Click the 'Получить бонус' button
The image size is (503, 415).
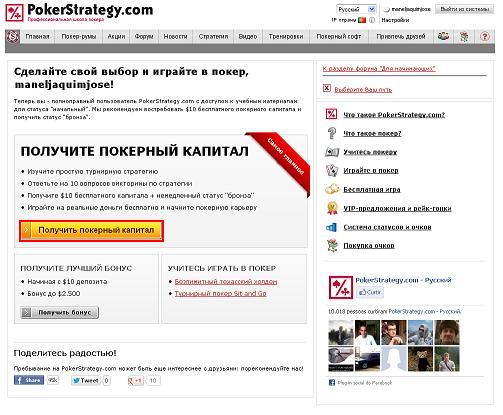point(60,312)
